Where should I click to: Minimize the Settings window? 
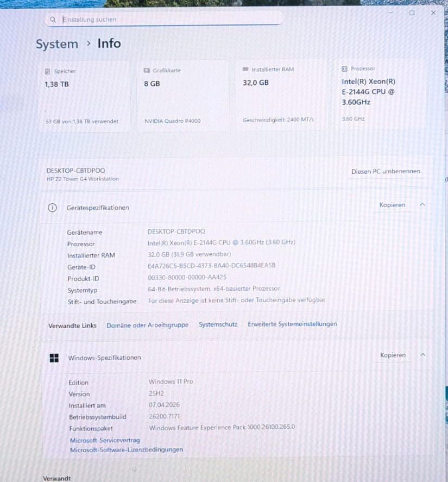pyautogui.click(x=390, y=13)
